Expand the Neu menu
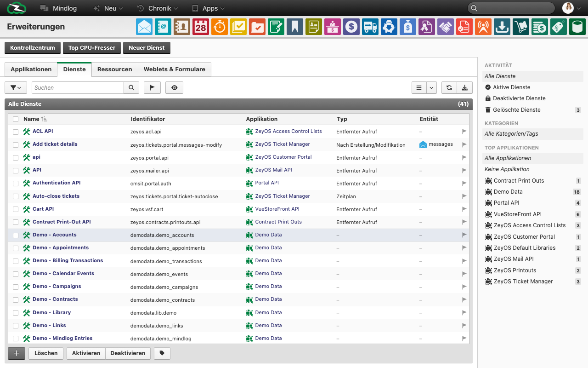This screenshot has width=588, height=368. coord(108,8)
